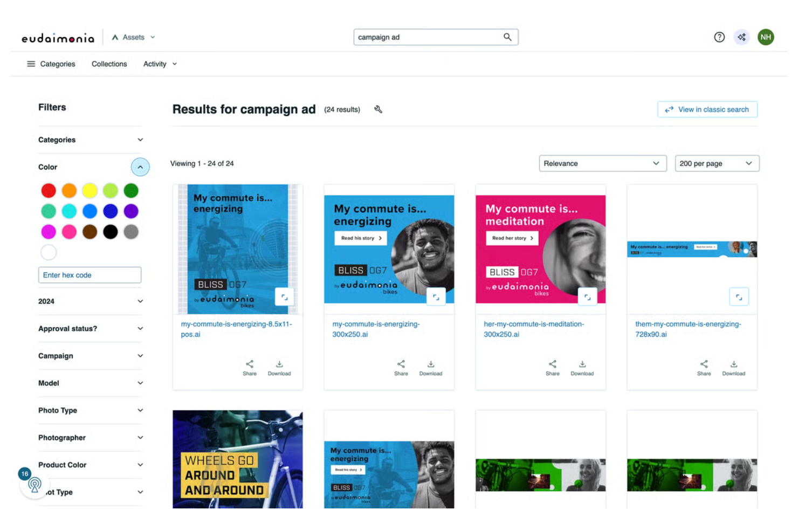Filter by gray color swatch
Image resolution: width=798 pixels, height=532 pixels.
(131, 232)
